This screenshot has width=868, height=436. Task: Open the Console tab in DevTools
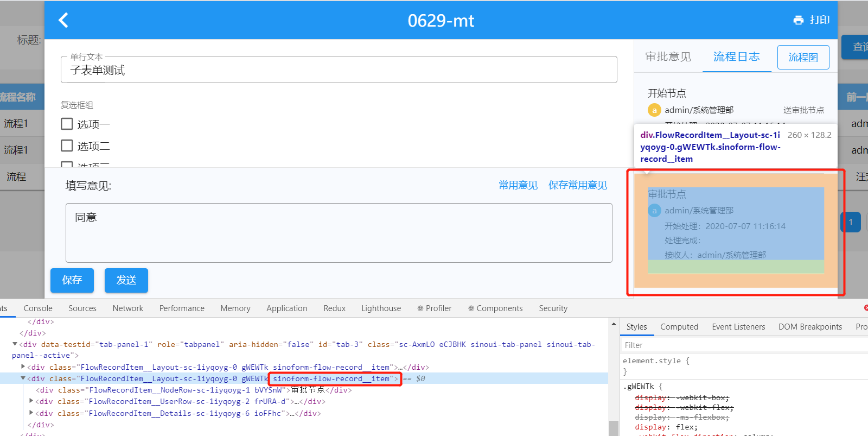(38, 308)
